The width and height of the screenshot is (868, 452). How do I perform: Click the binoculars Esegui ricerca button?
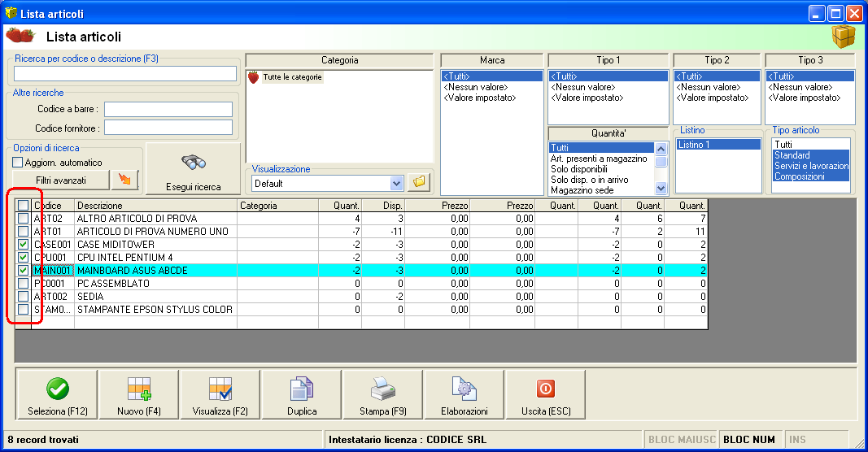(193, 169)
